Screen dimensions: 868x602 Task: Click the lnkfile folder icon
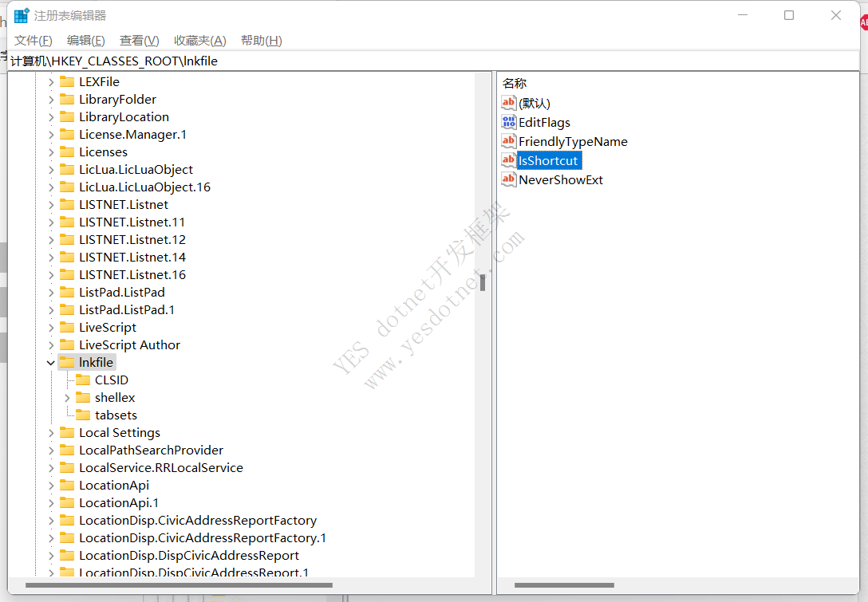tap(67, 363)
